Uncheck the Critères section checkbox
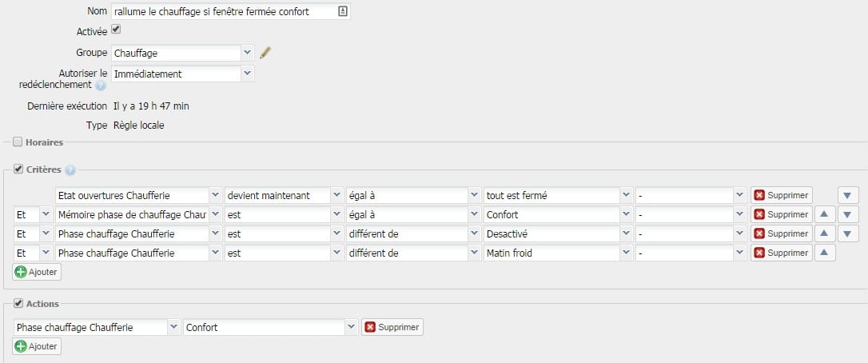Viewport: 868px width, 363px height. click(x=18, y=169)
